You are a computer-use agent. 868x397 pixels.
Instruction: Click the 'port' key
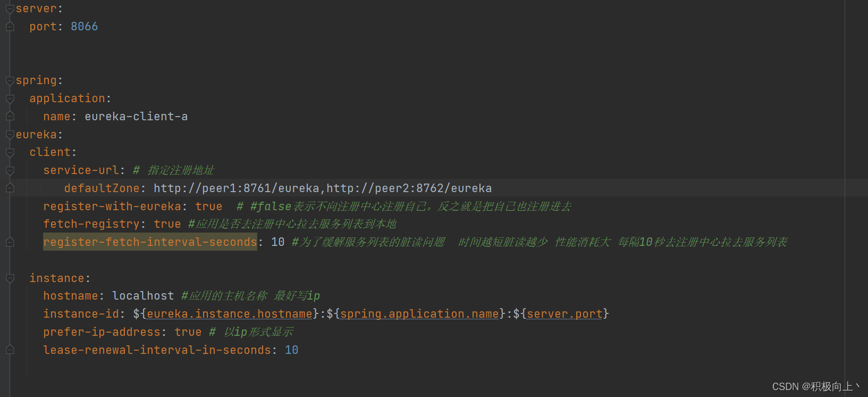(43, 27)
